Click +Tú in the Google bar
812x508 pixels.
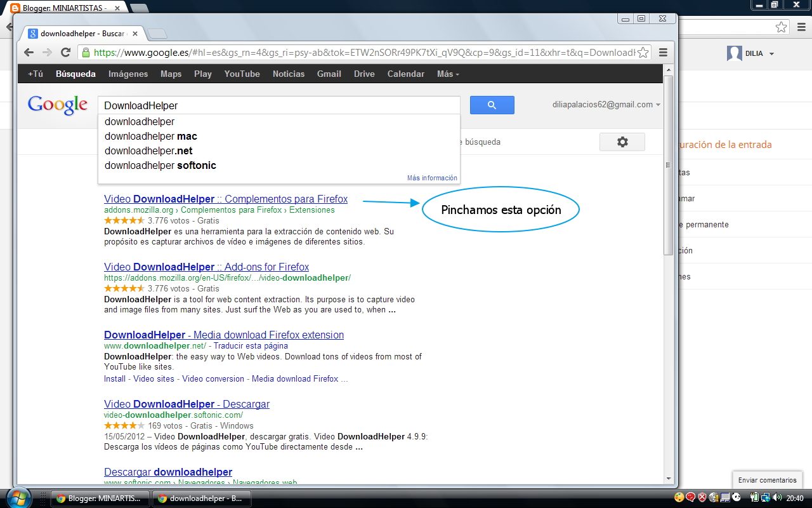click(x=36, y=74)
